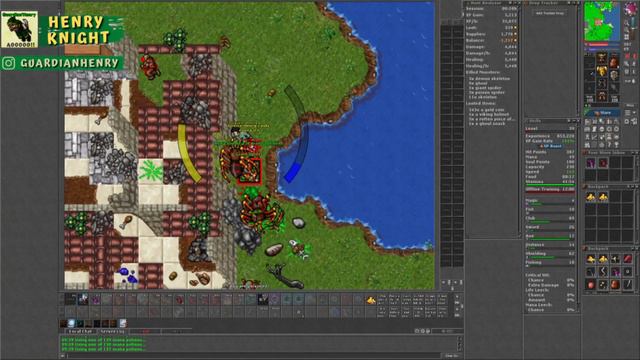This screenshot has height=360, width=640.
Task: Click '1x a viking helmet' in Looted Items
Action: tap(489, 115)
